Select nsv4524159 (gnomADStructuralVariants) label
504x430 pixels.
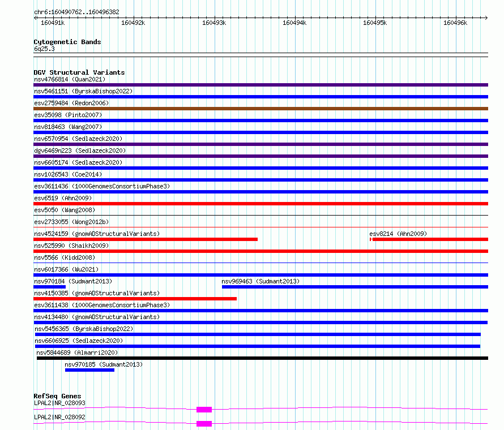tap(97, 234)
